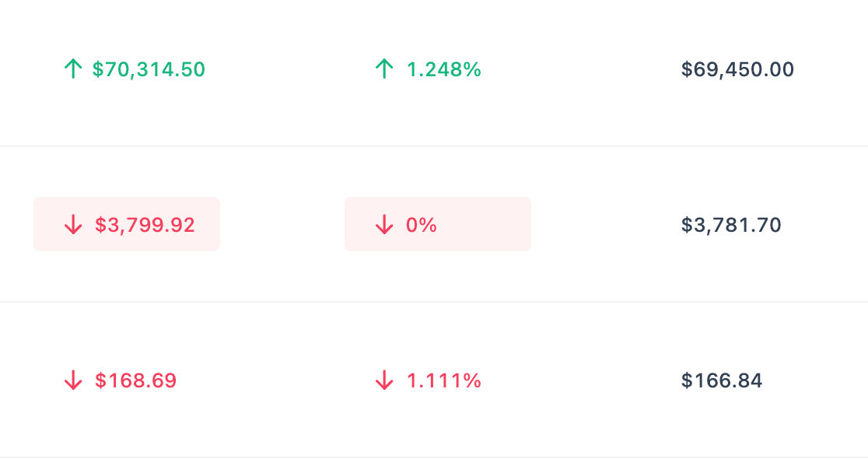Click the red down arrow beside $168.69
The image size is (868, 459).
[x=73, y=380]
